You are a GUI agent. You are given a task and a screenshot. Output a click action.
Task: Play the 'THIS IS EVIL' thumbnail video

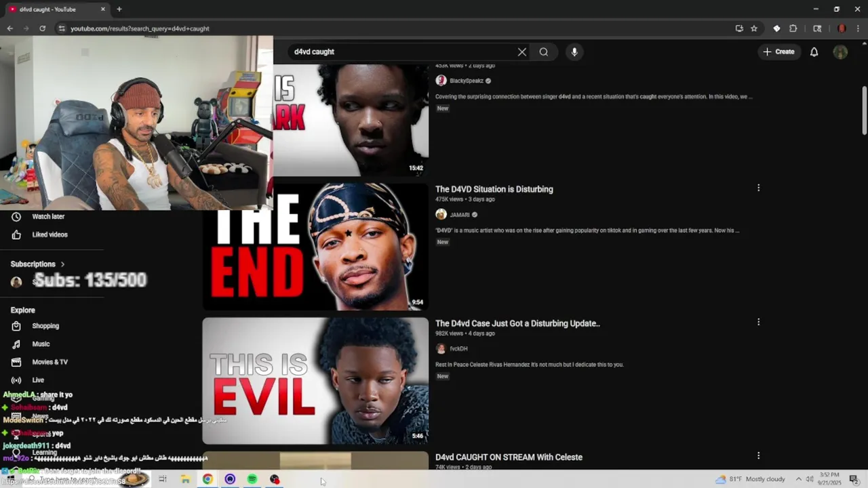tap(315, 381)
